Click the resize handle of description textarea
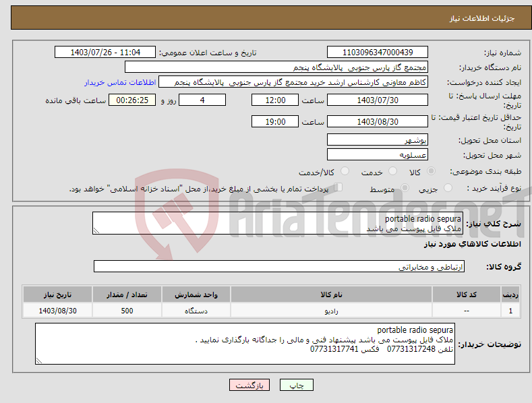The image size is (532, 403). pyautogui.click(x=96, y=230)
